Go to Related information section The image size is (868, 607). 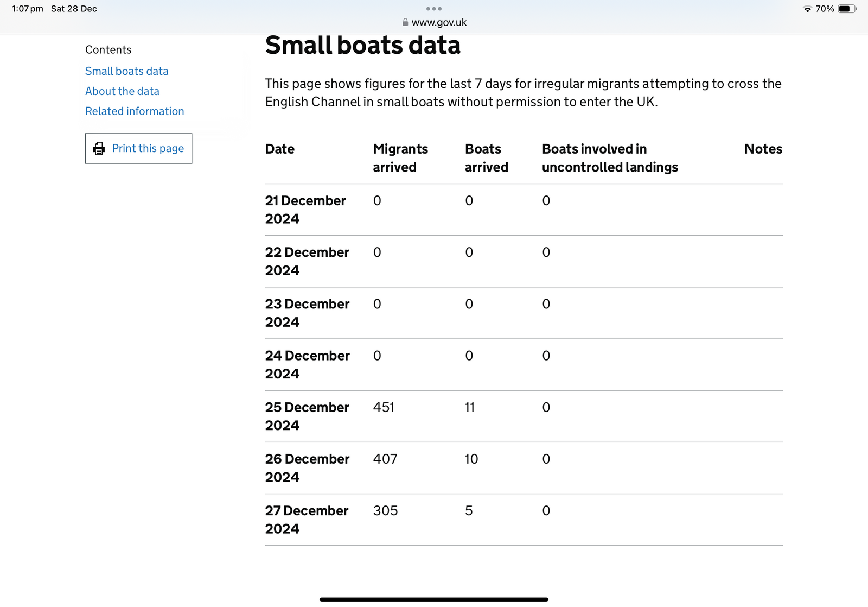click(135, 111)
